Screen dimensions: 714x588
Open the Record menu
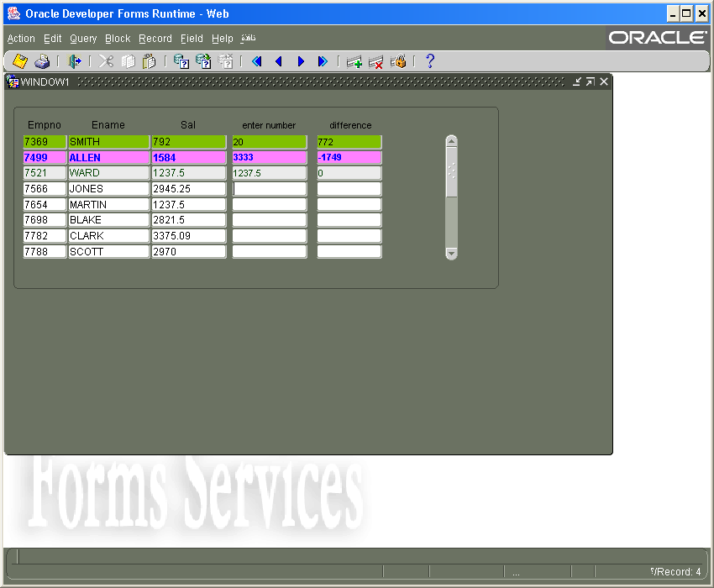point(155,39)
